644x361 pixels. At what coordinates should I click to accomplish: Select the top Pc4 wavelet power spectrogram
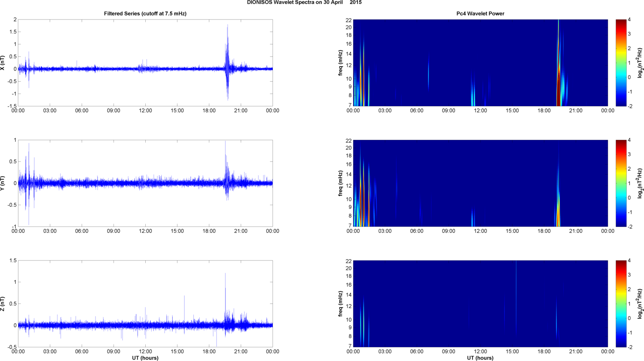[x=480, y=63]
